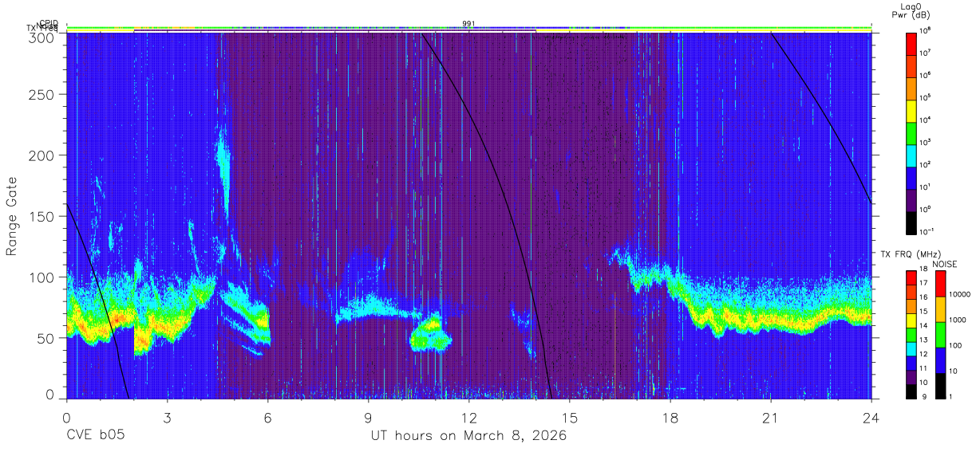980x452 pixels.
Task: Click the 'NOISE' legend title
Action: tap(944, 264)
